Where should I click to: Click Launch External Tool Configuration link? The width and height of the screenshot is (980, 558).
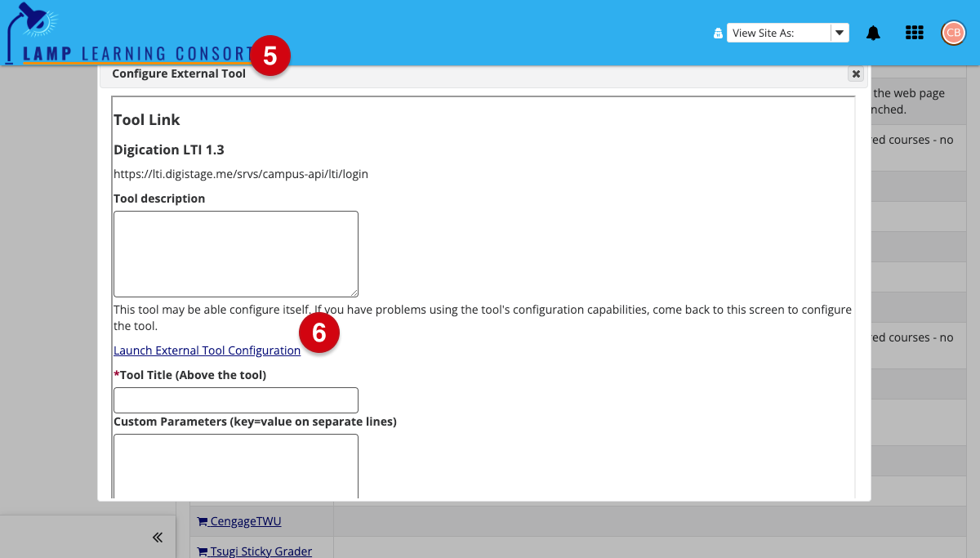207,350
